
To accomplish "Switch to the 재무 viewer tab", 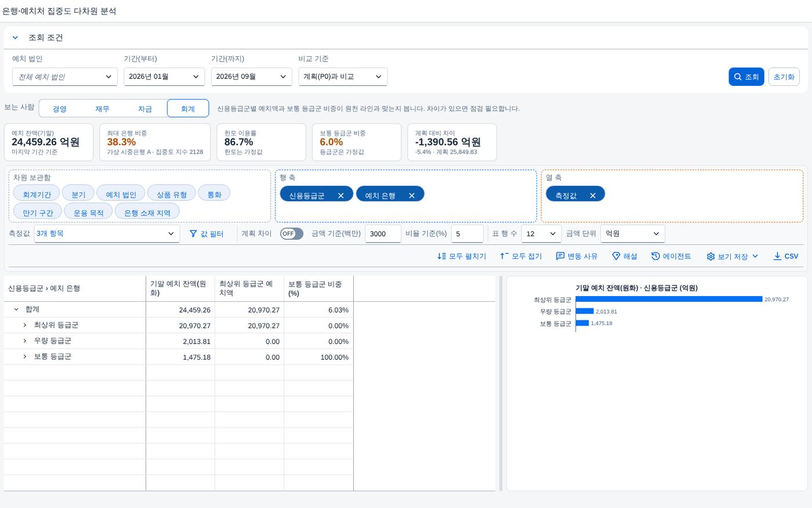I will click(102, 109).
